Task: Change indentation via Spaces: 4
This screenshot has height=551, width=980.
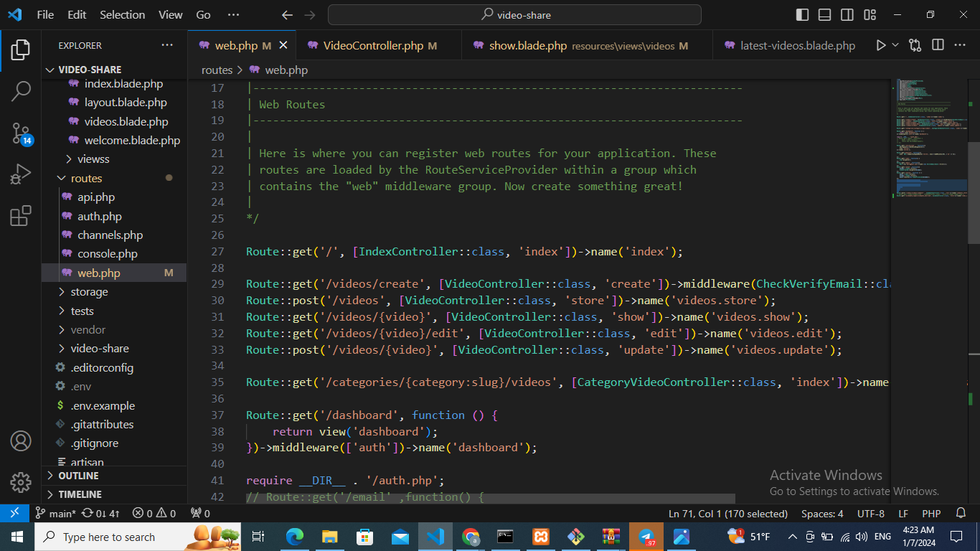Action: pyautogui.click(x=822, y=514)
